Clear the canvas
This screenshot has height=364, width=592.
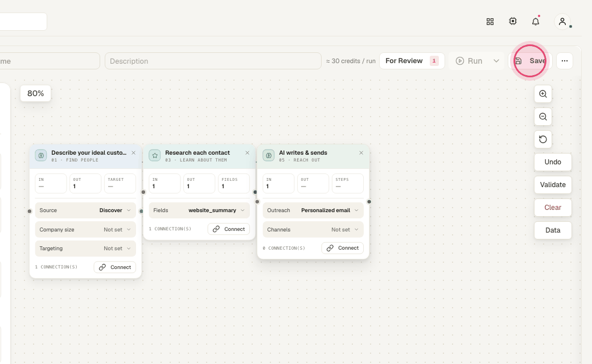(x=553, y=208)
